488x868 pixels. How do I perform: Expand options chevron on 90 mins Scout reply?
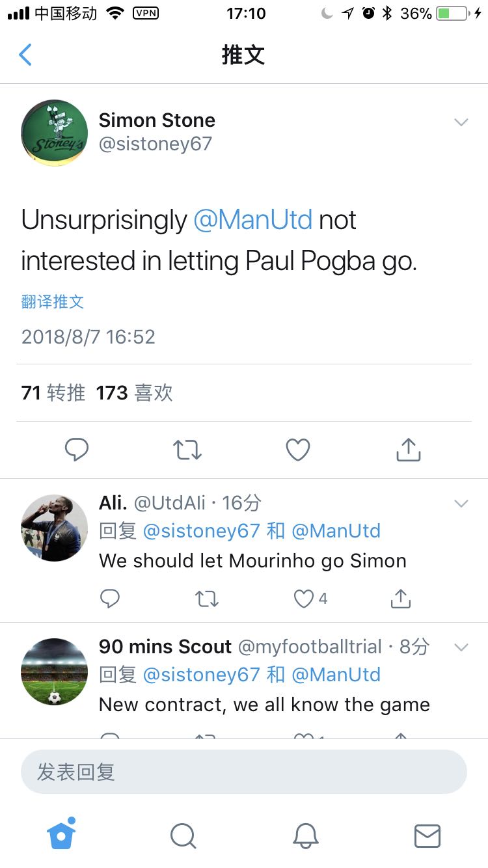click(x=461, y=647)
